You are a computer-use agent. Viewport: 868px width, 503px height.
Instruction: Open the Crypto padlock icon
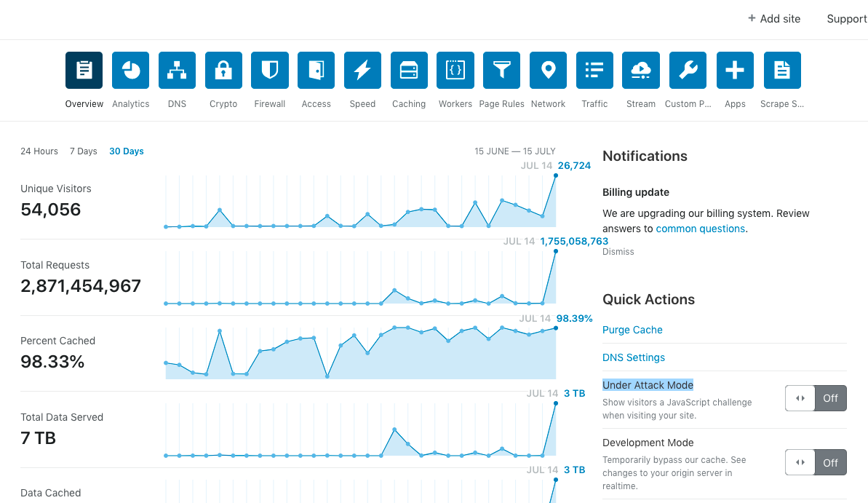223,71
